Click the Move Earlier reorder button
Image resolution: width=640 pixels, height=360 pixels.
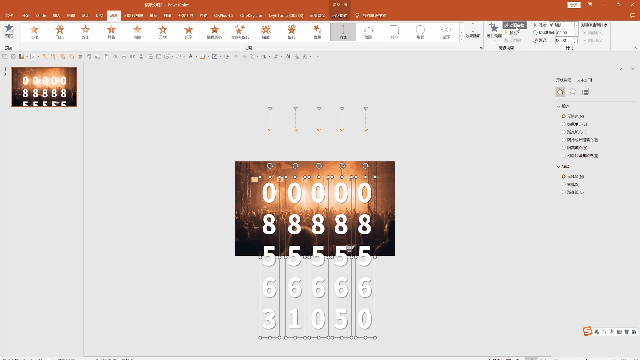click(593, 33)
